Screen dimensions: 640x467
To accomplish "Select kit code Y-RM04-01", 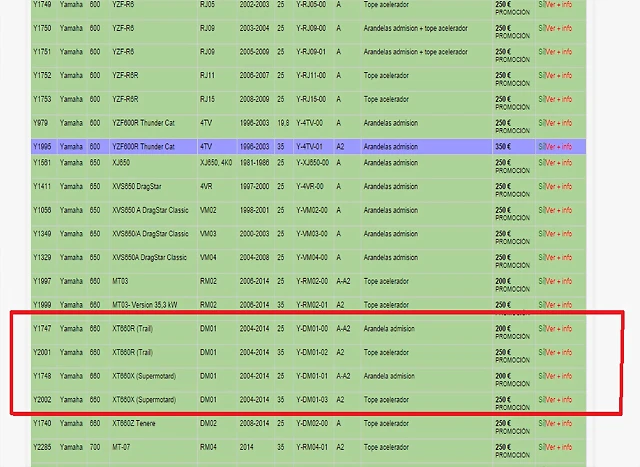I will point(312,447).
